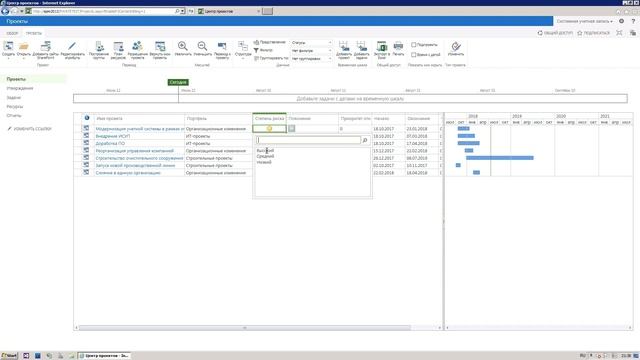
Task: Click the search box in risk picker
Action: (x=309, y=140)
